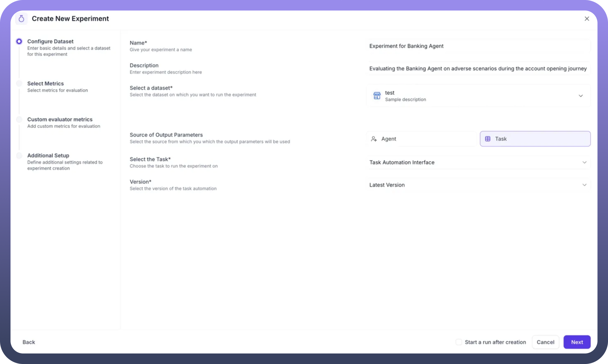This screenshot has height=364, width=608.
Task: Go to Additional Setup step
Action: pyautogui.click(x=48, y=155)
